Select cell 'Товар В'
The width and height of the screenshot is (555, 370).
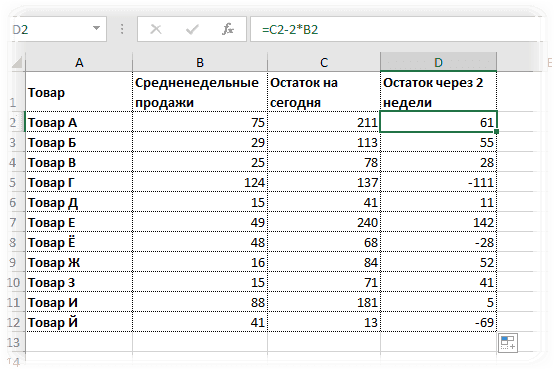click(79, 162)
